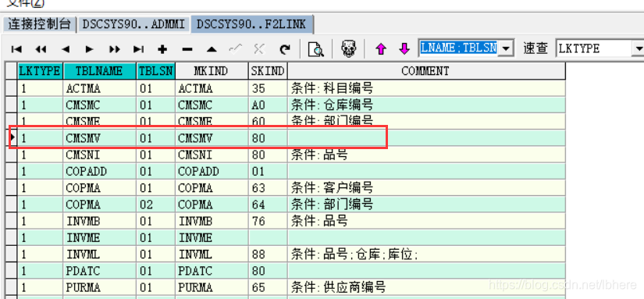Screen dimensions: 644x299
Task: Select TBLNAME cell INVML
Action: [x=99, y=255]
